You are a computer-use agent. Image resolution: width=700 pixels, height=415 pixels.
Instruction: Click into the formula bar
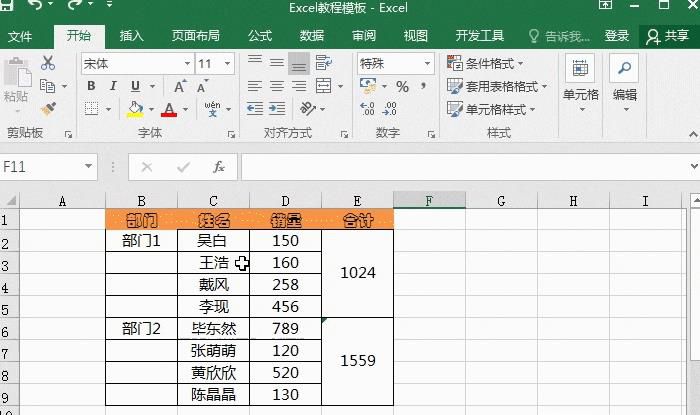[x=464, y=167]
